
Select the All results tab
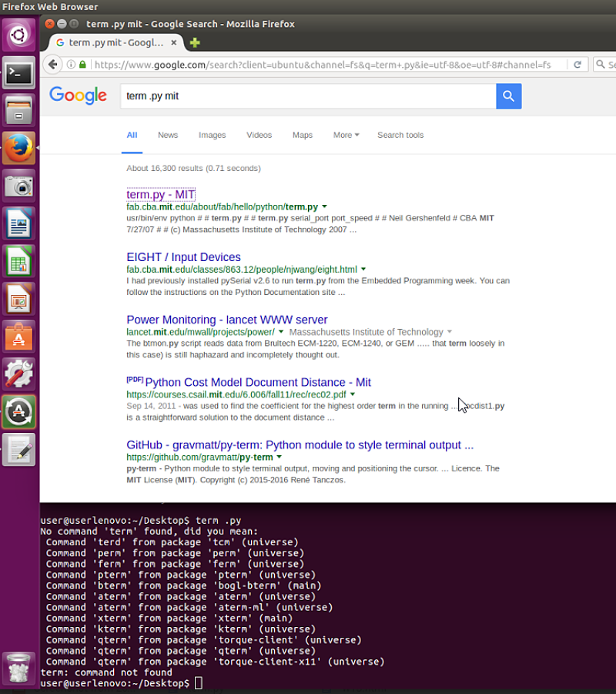(x=132, y=135)
